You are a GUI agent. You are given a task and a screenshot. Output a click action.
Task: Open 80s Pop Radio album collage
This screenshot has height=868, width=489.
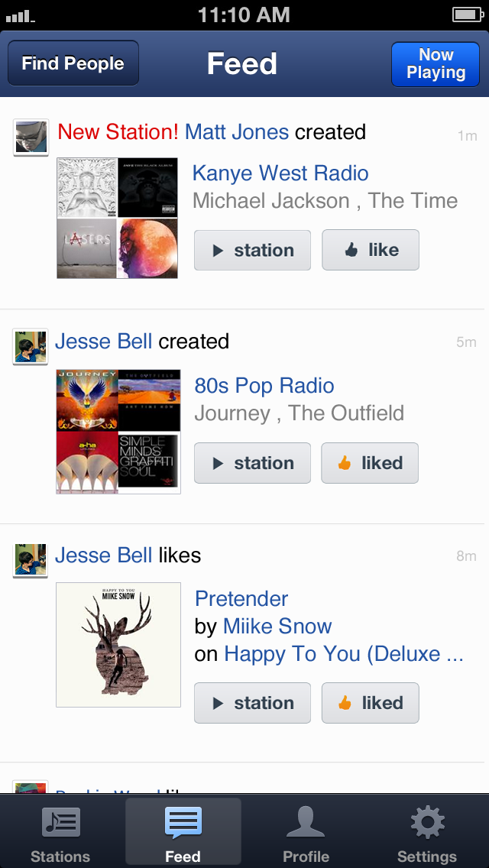click(x=118, y=432)
